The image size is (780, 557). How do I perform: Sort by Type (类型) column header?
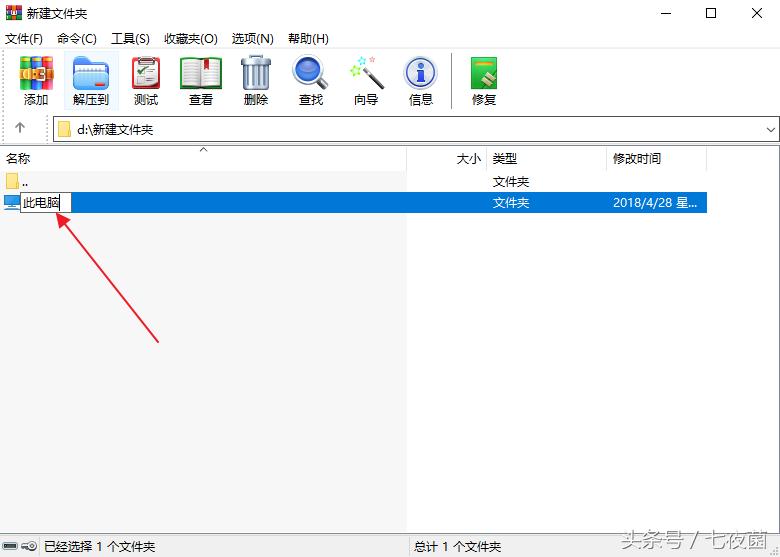[547, 159]
